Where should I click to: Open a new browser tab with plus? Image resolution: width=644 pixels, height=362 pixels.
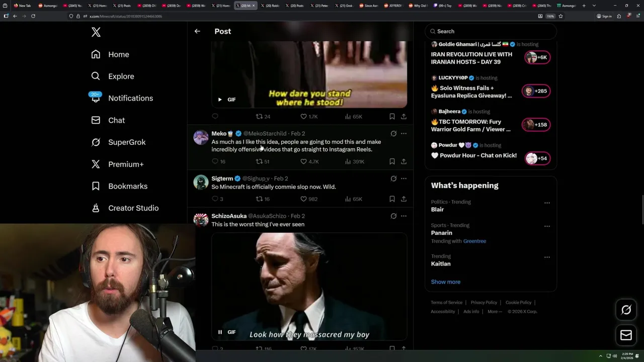tap(584, 6)
